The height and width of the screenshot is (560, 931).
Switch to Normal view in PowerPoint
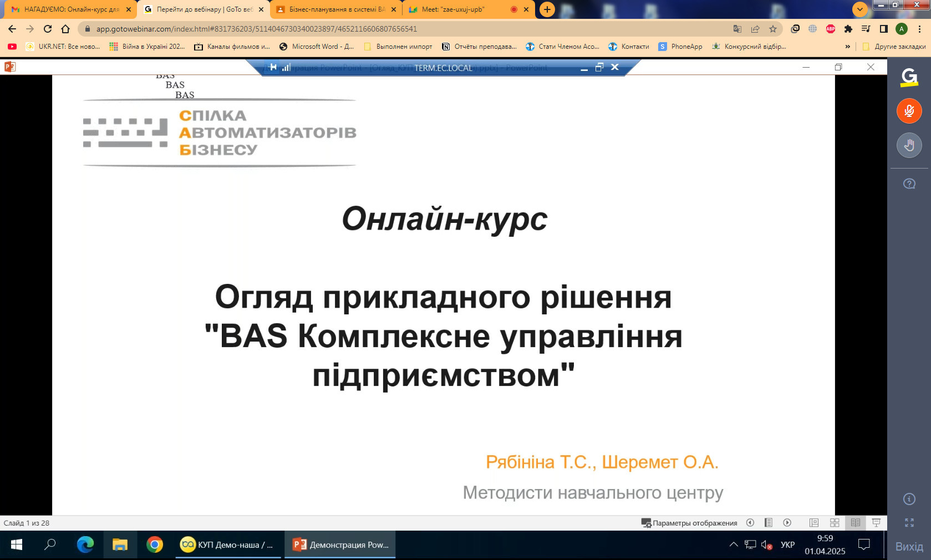point(813,522)
